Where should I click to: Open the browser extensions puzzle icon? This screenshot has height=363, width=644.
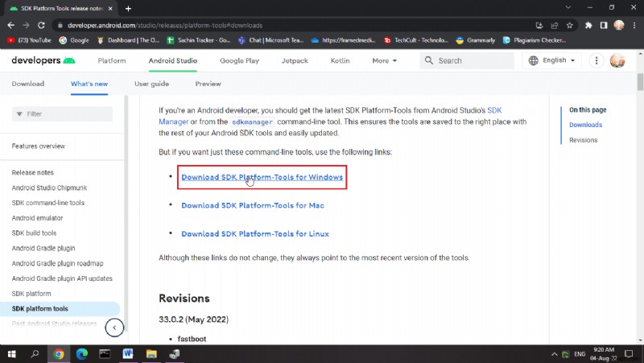pos(588,25)
